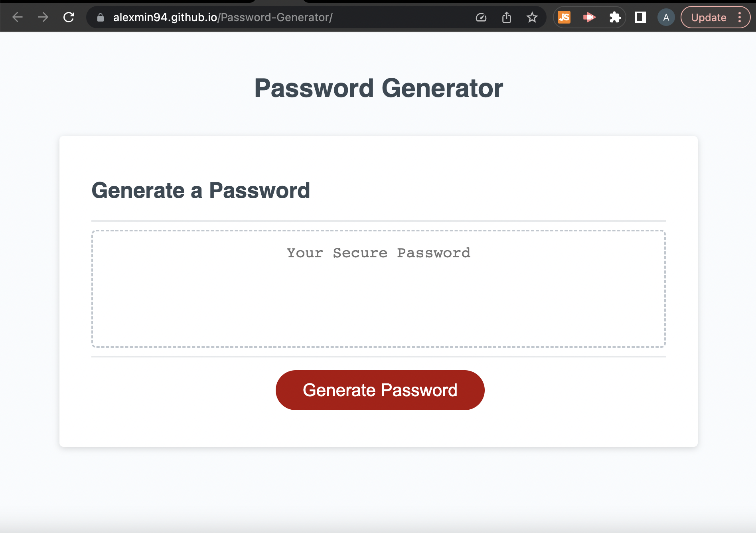Click the forward navigation arrow

click(43, 17)
